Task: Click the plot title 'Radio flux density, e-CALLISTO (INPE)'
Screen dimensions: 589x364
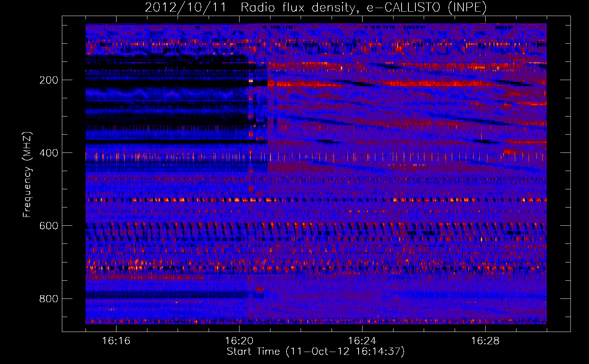Action: click(363, 7)
